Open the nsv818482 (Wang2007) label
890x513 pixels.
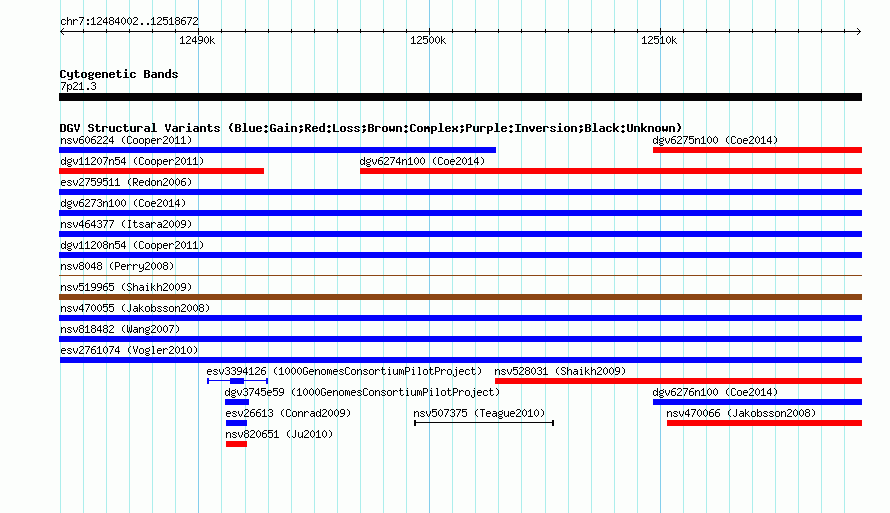(x=120, y=329)
